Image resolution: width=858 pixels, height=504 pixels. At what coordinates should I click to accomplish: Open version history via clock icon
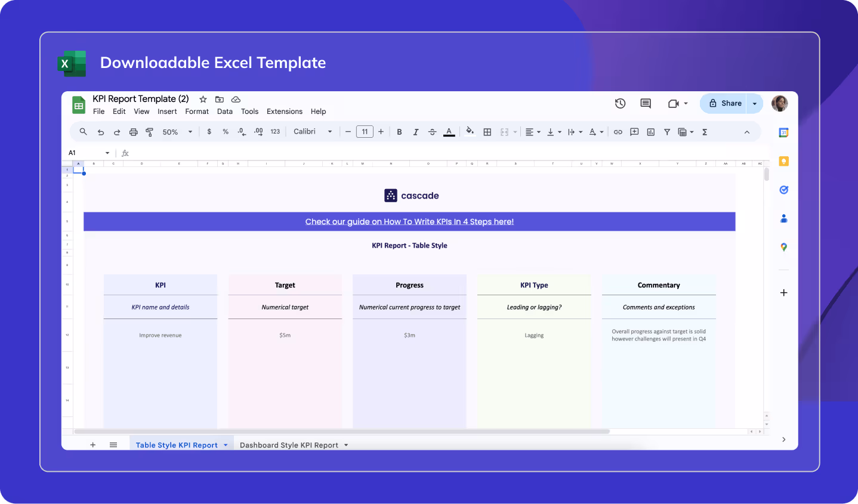coord(620,103)
